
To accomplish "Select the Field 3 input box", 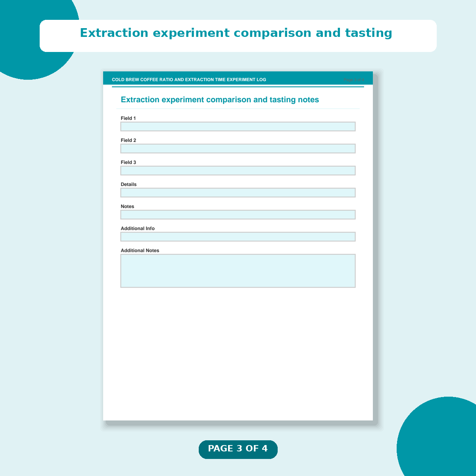I will tap(238, 171).
